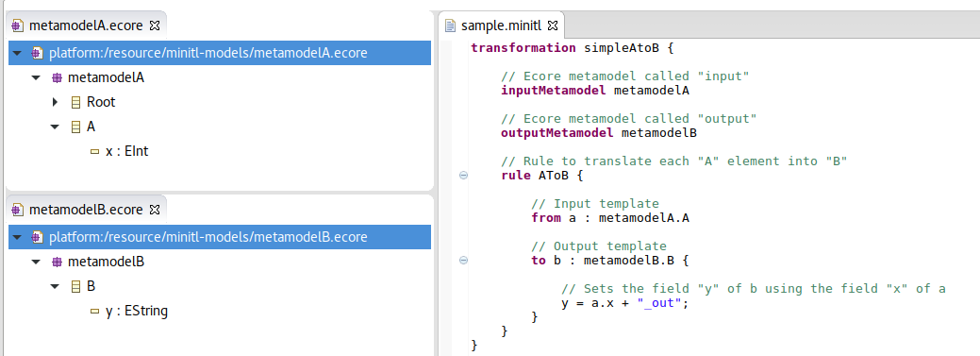Click the metamodelA.ecore resource file icon
This screenshot has width=980, height=356.
click(x=37, y=53)
